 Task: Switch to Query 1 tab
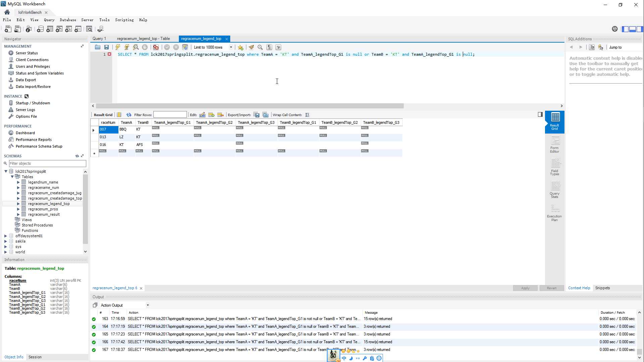point(99,39)
